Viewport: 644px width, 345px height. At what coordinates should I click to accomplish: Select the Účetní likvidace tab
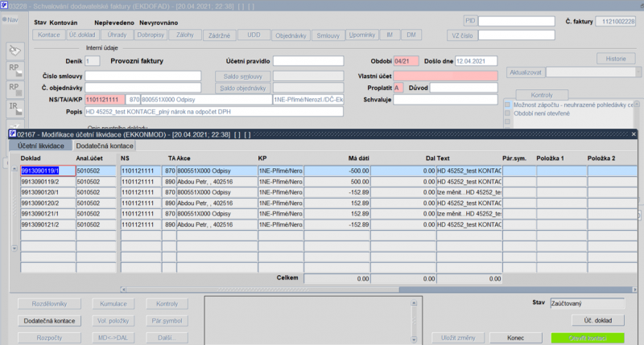[x=41, y=146]
